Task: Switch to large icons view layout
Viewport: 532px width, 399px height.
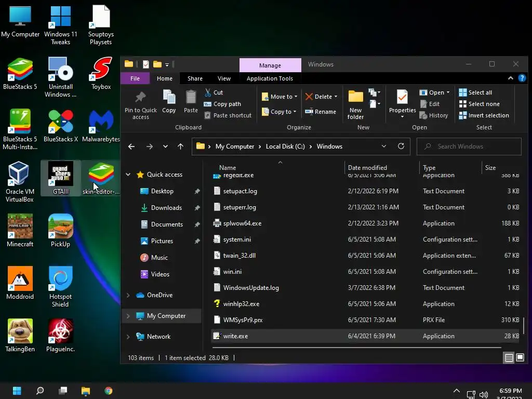Action: [520, 357]
